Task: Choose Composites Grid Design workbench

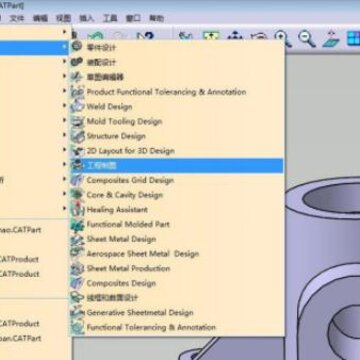Action: (130, 180)
